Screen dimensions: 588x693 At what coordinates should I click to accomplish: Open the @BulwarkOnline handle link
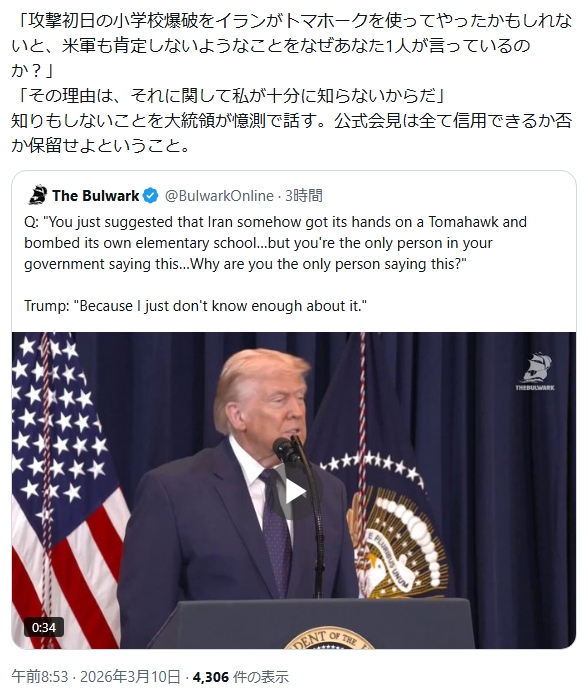click(219, 196)
